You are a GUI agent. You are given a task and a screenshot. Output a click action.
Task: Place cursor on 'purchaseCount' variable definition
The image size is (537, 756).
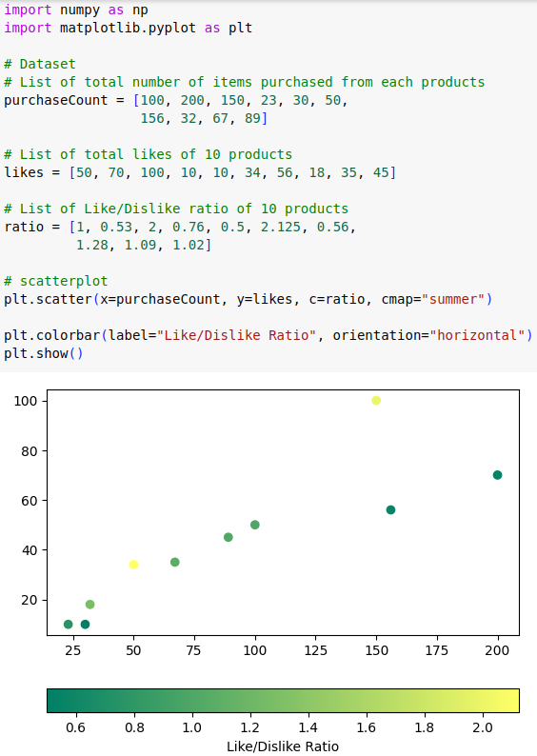(x=56, y=100)
